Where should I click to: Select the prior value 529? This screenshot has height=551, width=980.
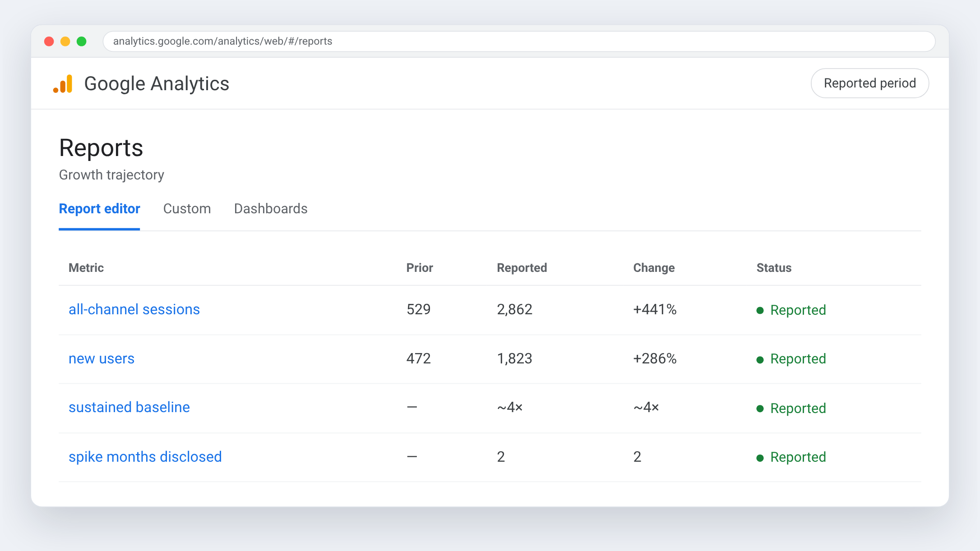pos(419,309)
